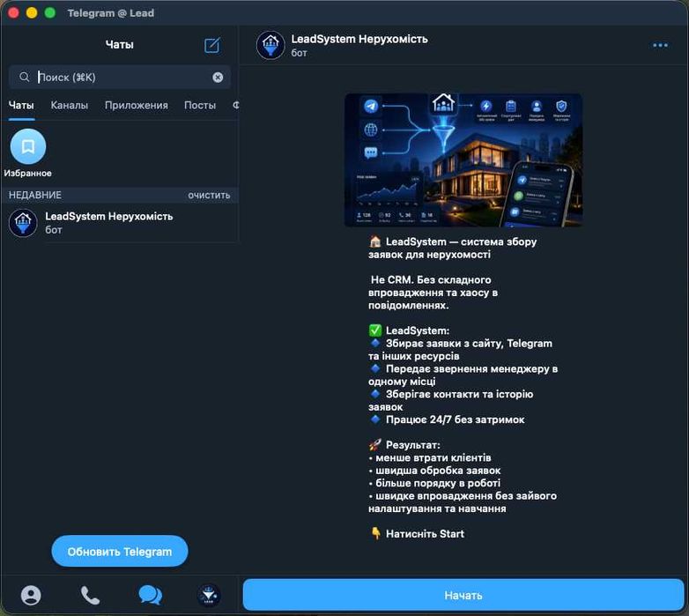
Task: Switch to the Каналы tab
Action: tap(70, 106)
